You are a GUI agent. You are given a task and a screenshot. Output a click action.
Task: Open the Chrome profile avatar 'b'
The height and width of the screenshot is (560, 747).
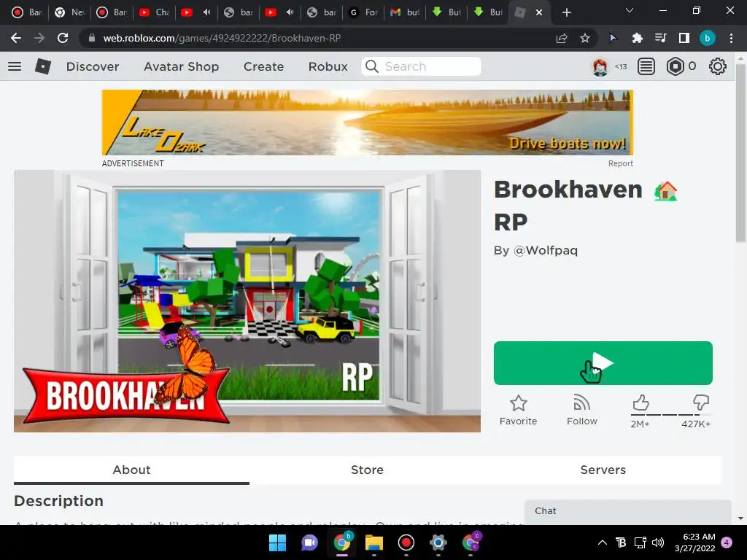pyautogui.click(x=708, y=38)
